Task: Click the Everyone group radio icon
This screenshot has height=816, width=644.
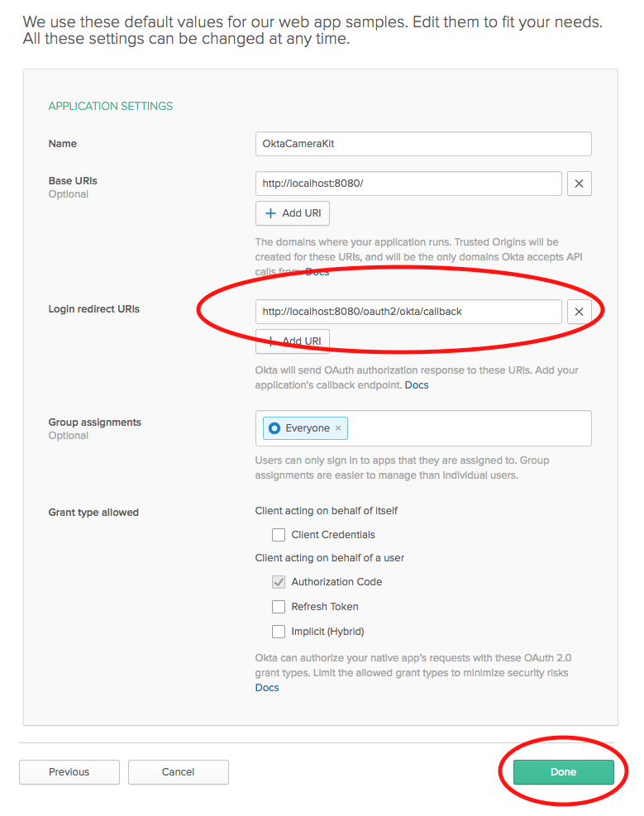Action: (x=274, y=428)
